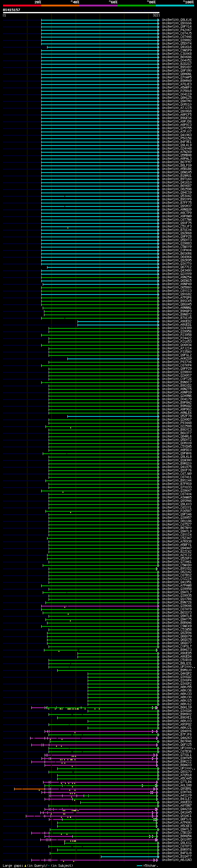Select hit label UniRef100_A9UED1
Screen dimensions: 197x868
tap(177, 325)
